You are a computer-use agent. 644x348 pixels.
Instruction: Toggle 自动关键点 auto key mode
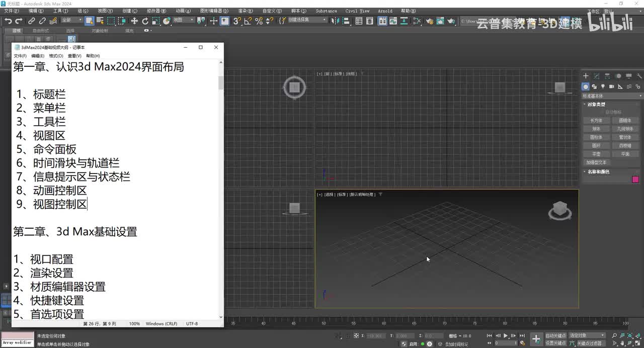[x=556, y=335]
